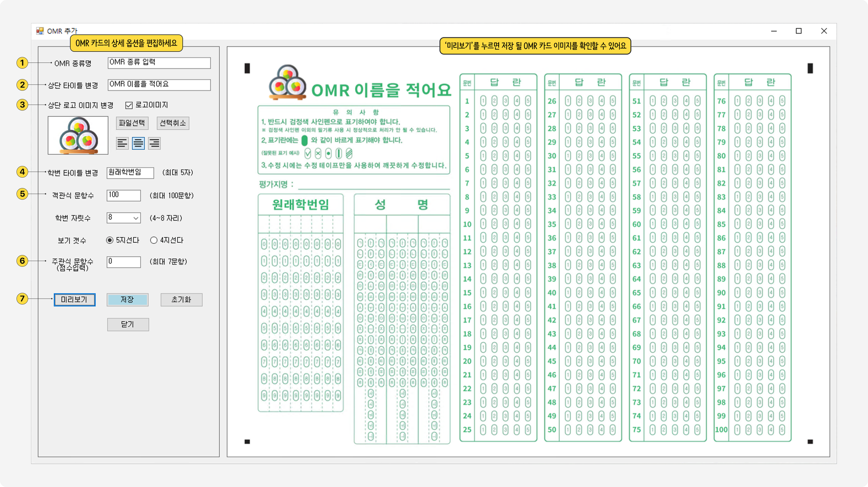Click the align left logo icon

click(x=122, y=143)
